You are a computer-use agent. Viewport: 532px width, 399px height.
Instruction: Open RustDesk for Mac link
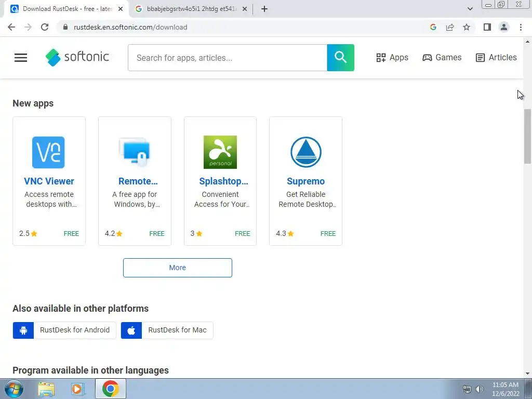[167, 330]
